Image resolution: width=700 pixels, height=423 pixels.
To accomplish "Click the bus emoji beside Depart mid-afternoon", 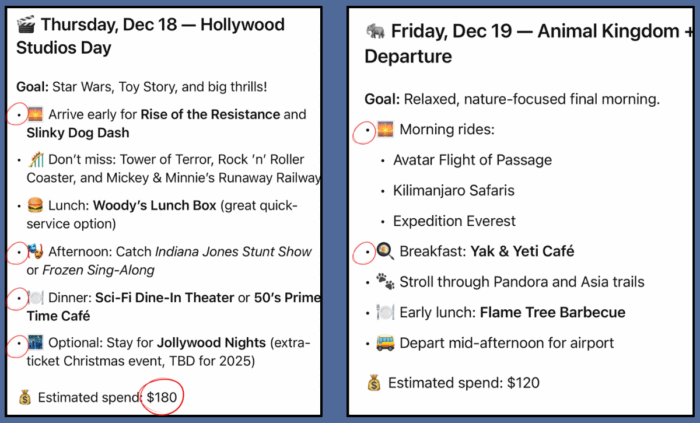I will tap(385, 343).
